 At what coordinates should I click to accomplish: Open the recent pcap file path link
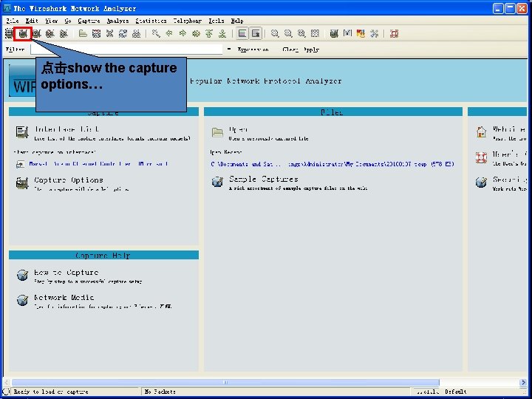coord(332,164)
